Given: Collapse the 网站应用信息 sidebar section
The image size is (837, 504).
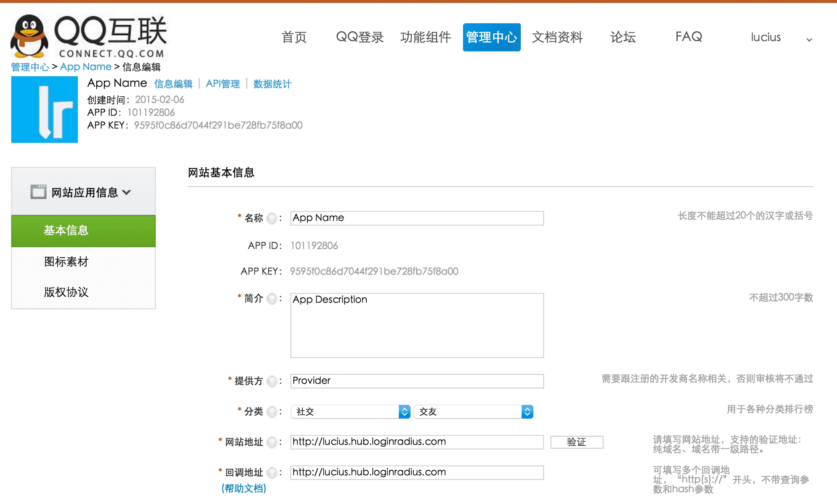Looking at the screenshot, I should (127, 193).
